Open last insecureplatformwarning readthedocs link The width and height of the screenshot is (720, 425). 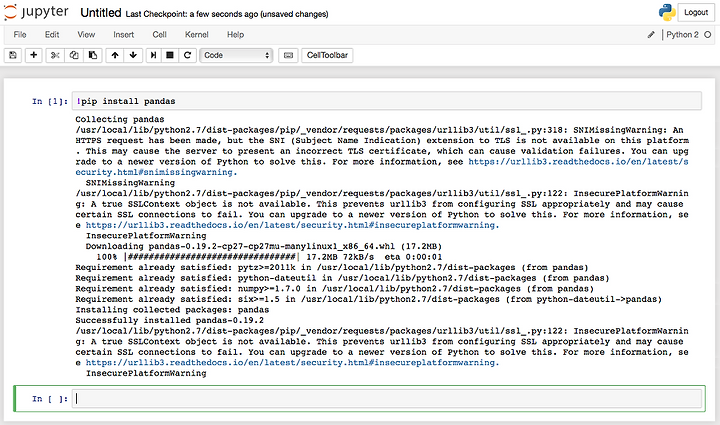pyautogui.click(x=292, y=363)
